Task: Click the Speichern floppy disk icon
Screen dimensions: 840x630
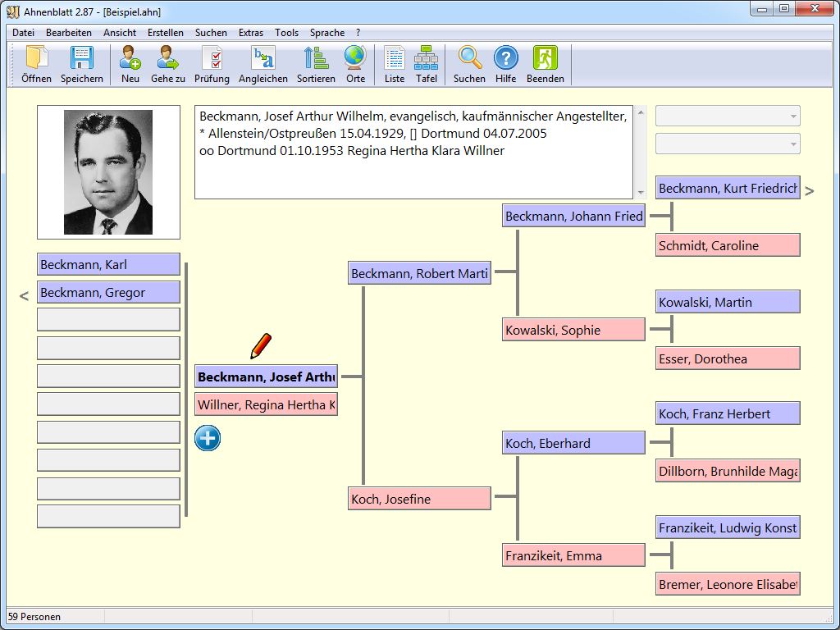Action: point(81,58)
